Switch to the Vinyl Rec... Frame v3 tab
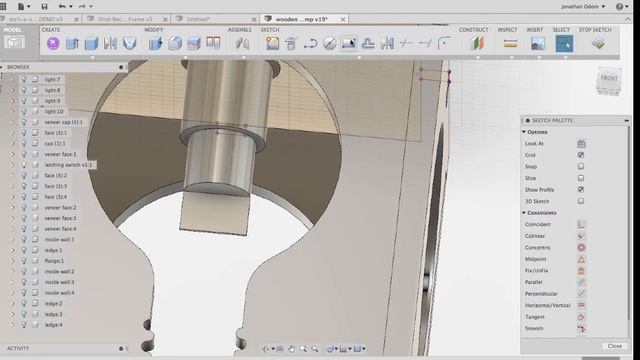The height and width of the screenshot is (360, 640). (x=125, y=19)
